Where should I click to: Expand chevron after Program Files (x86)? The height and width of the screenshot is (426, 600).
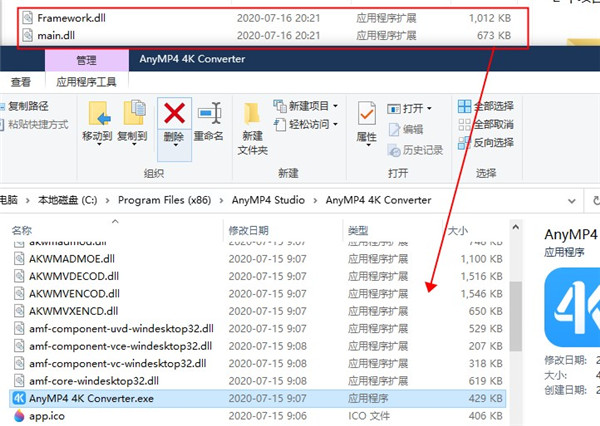[221, 201]
